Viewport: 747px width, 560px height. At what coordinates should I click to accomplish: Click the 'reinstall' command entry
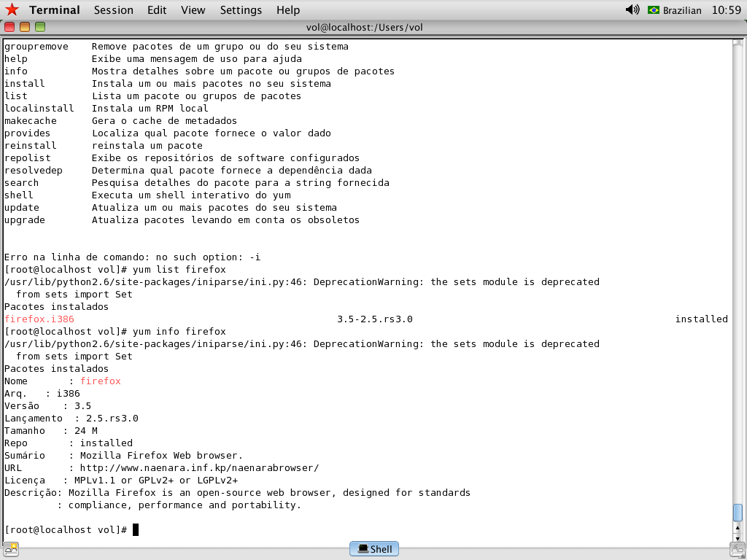[31, 146]
